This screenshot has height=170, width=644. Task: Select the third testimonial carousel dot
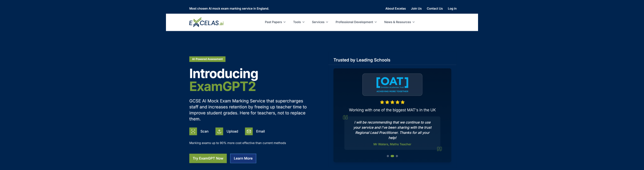pyautogui.click(x=397, y=156)
